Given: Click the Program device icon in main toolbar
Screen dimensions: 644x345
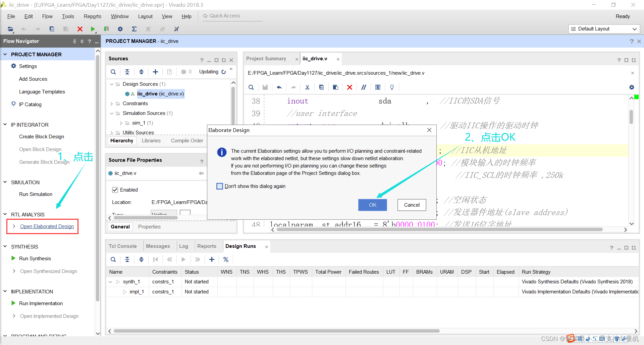Looking at the screenshot, I should [106, 29].
